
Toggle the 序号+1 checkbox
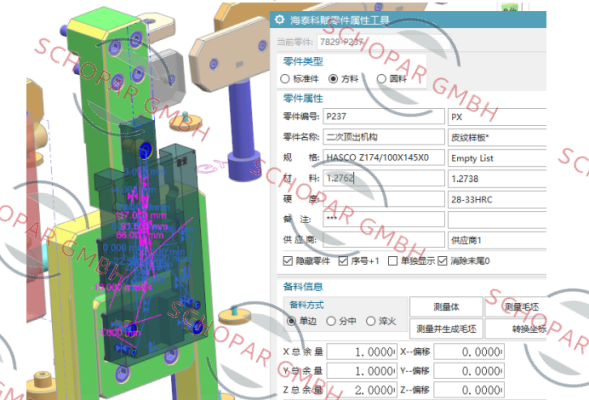pyautogui.click(x=343, y=261)
